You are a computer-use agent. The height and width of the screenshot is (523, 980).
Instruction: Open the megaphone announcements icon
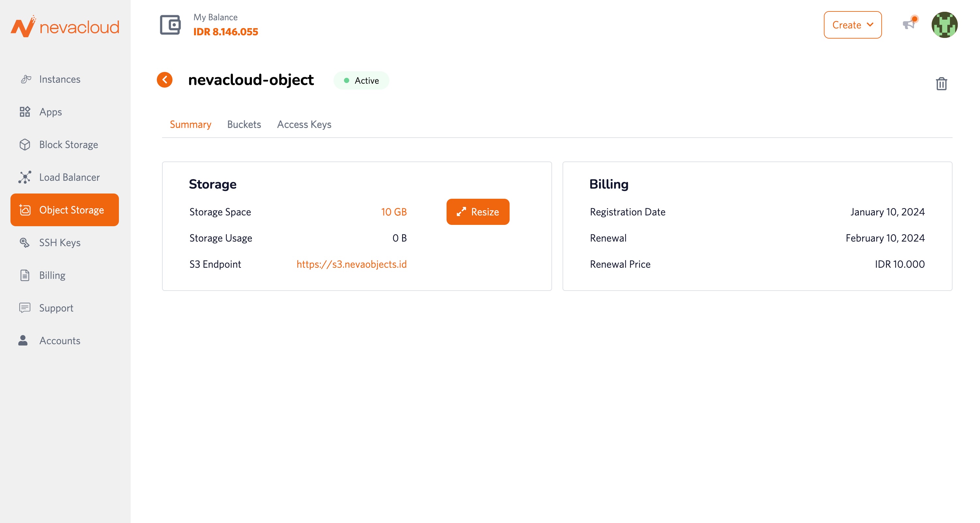click(909, 25)
